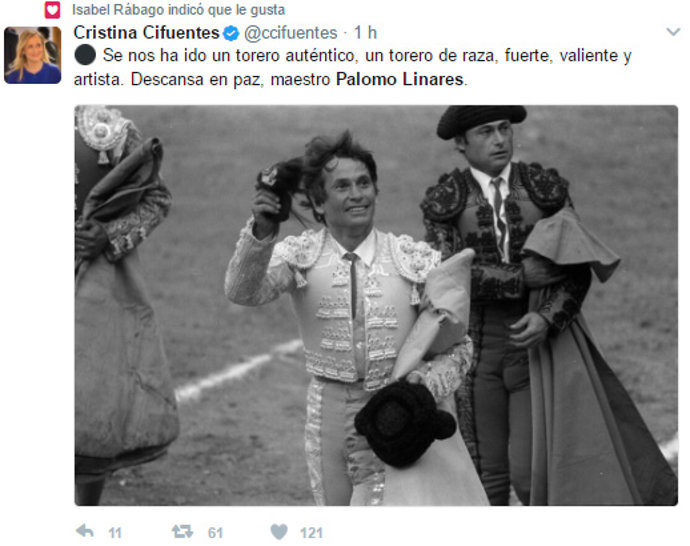The width and height of the screenshot is (690, 546).
Task: Open the @ccifuentes handle link
Action: point(290,33)
